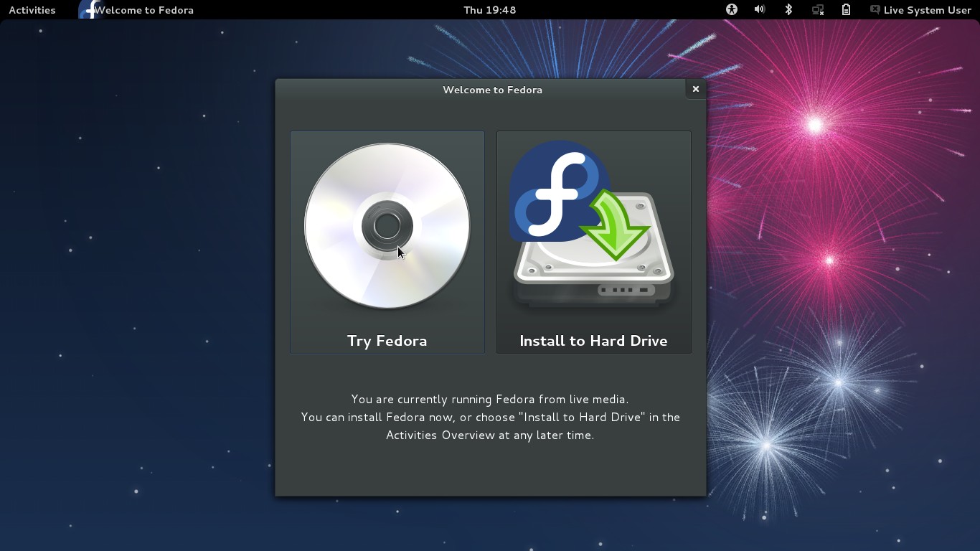The width and height of the screenshot is (980, 551).
Task: Click the blue Fedora logo on installer
Action: (x=551, y=190)
